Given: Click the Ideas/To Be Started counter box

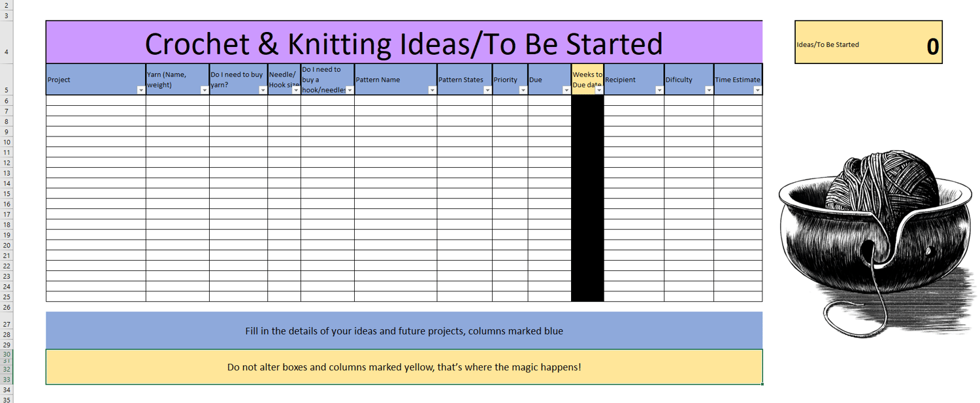Looking at the screenshot, I should click(x=868, y=42).
